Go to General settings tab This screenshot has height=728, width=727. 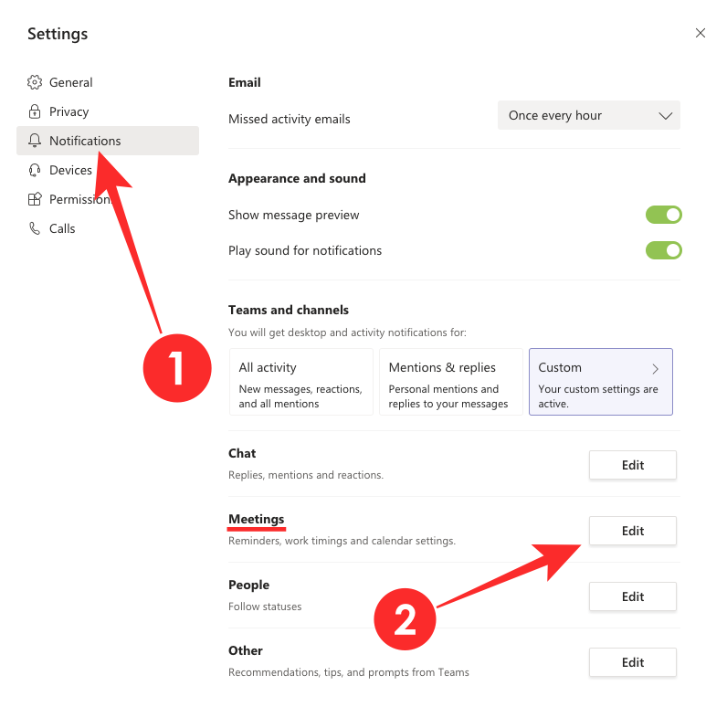(71, 82)
